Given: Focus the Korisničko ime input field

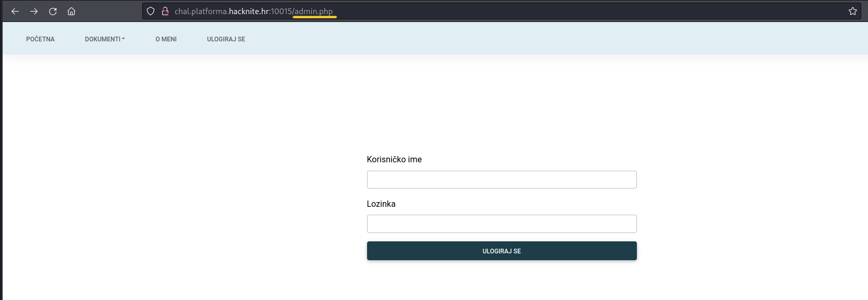Looking at the screenshot, I should [x=501, y=180].
